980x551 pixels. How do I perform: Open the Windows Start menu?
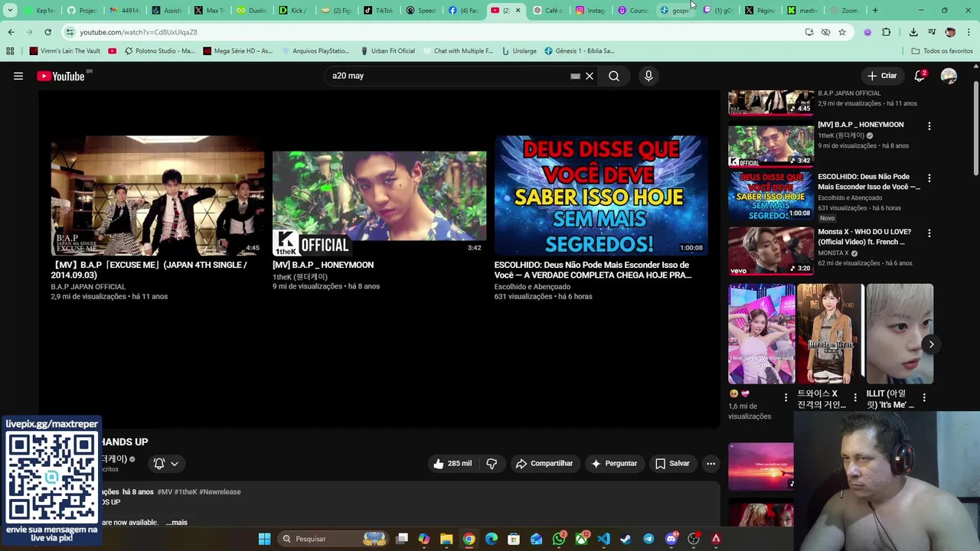[x=264, y=539]
